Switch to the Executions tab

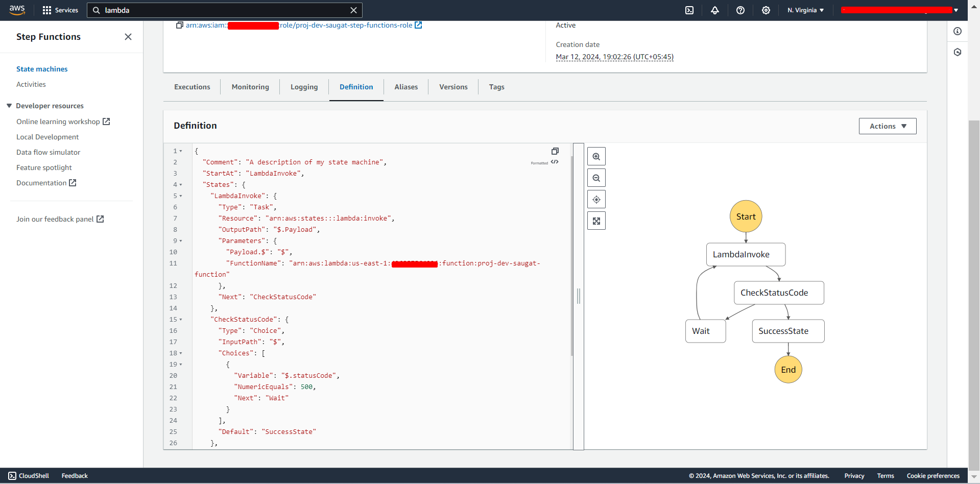coord(192,87)
